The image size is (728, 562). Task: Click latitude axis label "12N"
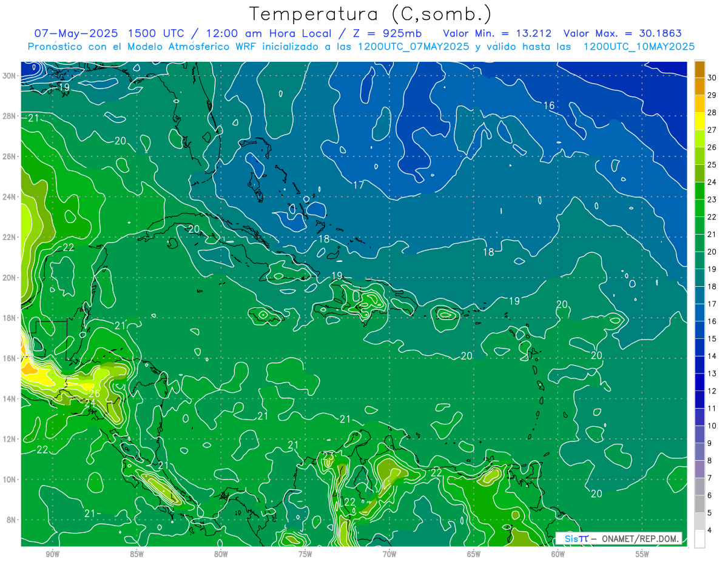pyautogui.click(x=8, y=439)
